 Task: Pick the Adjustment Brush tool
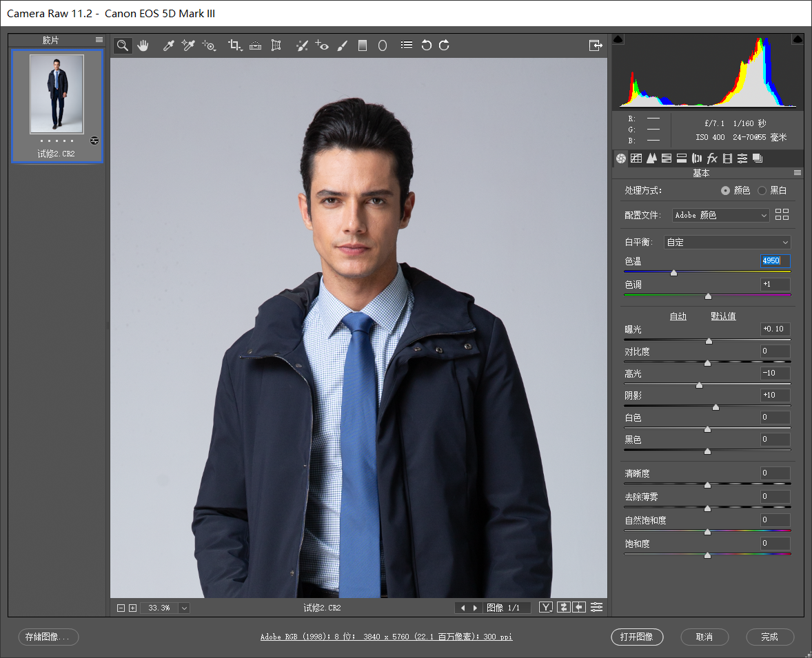(x=342, y=45)
